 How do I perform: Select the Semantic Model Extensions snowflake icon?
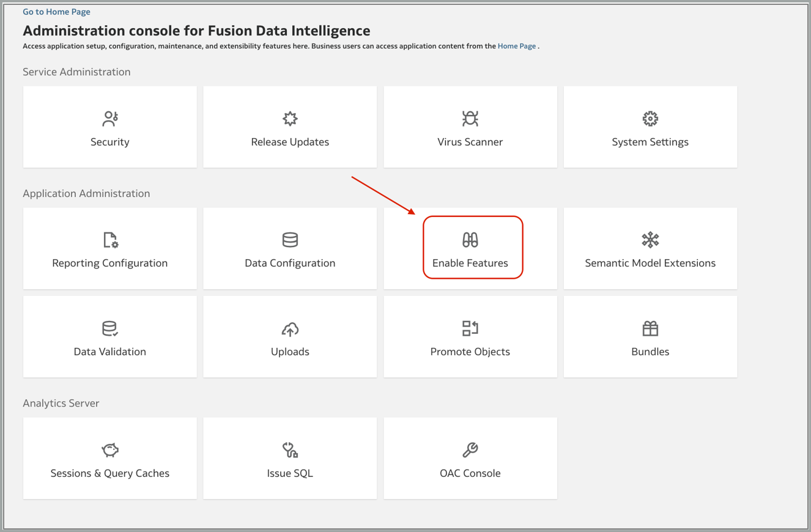pyautogui.click(x=650, y=240)
